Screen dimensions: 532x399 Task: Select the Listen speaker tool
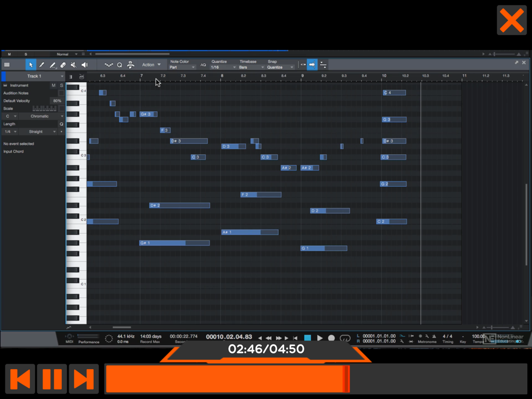(x=85, y=65)
